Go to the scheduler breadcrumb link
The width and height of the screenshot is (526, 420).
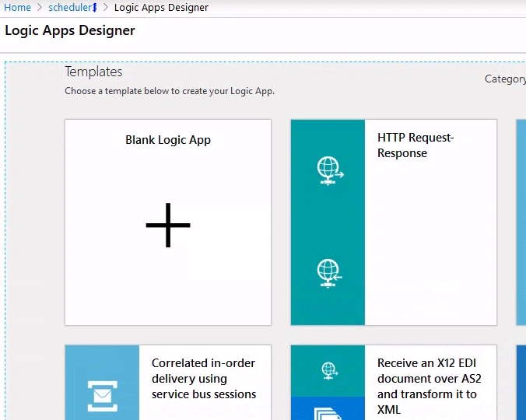(x=72, y=7)
